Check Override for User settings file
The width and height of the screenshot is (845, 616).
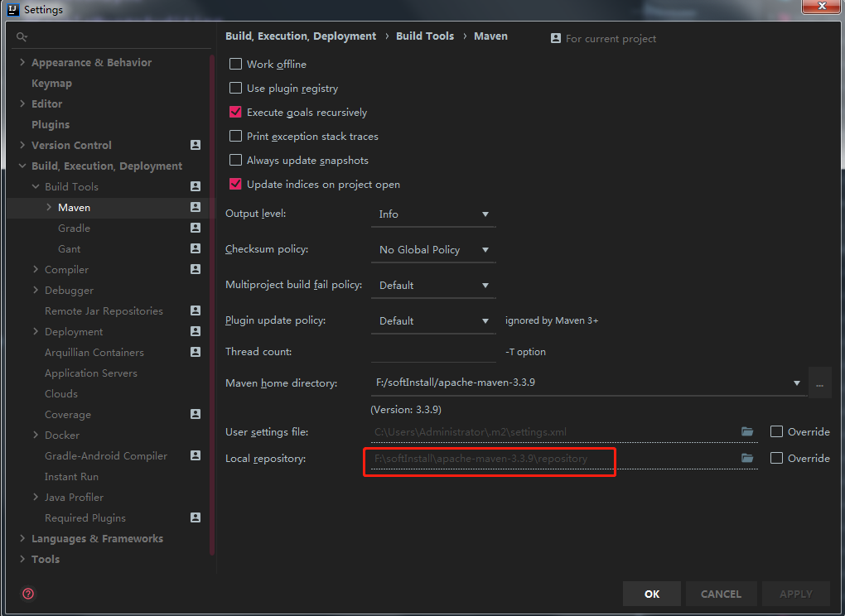[776, 431]
